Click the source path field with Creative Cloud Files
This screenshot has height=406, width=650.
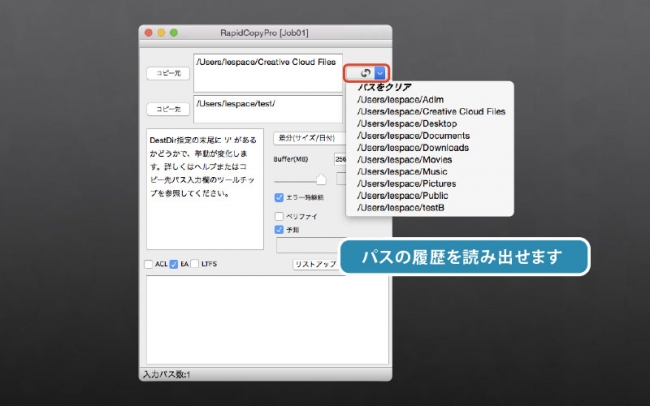pyautogui.click(x=268, y=73)
